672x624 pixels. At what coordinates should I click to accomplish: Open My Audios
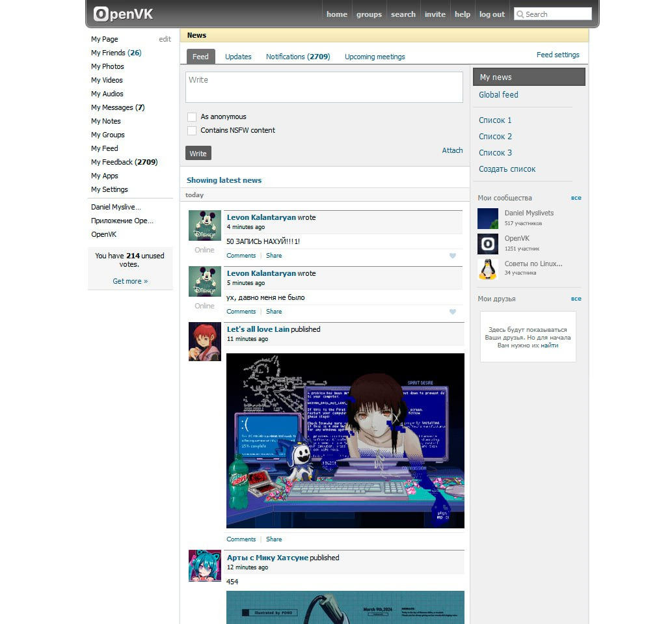(x=107, y=94)
